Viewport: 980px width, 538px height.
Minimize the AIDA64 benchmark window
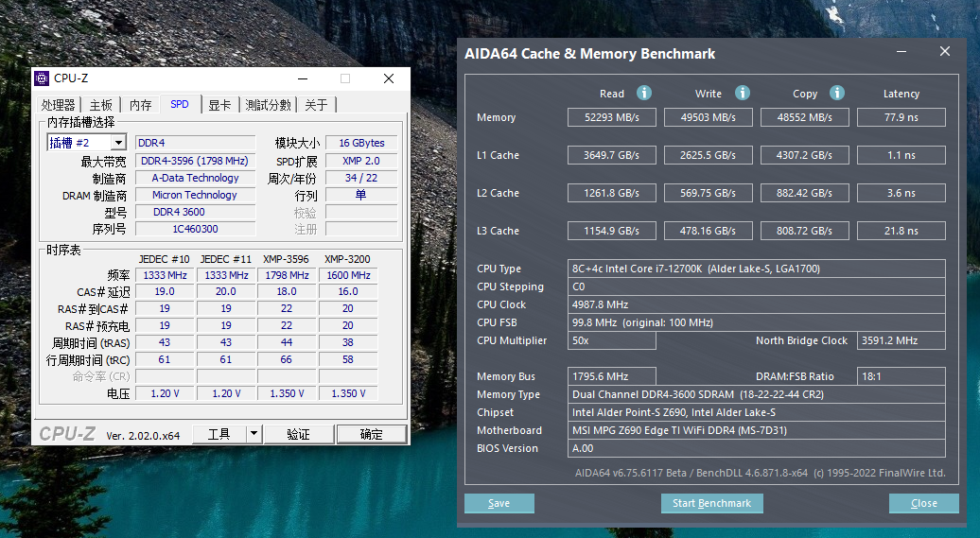pos(901,52)
